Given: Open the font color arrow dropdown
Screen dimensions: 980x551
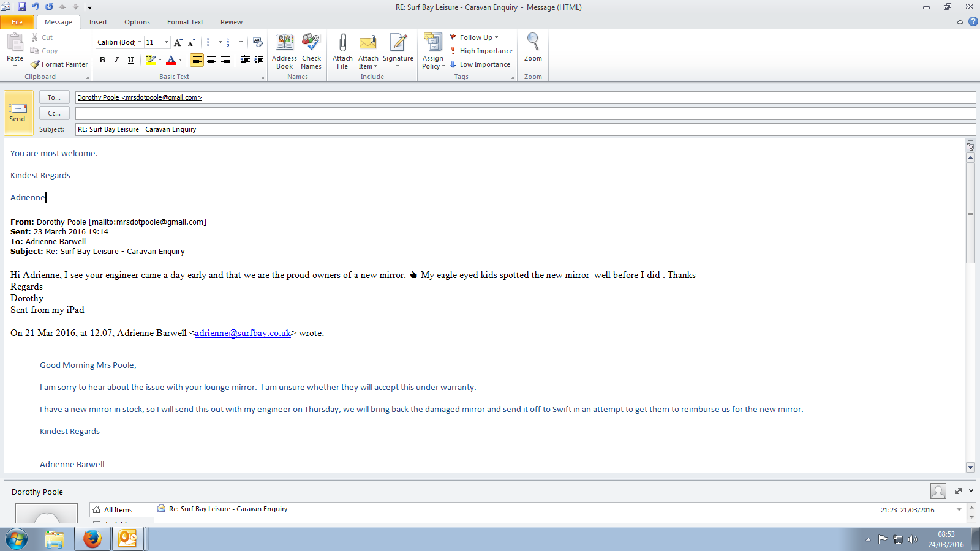Looking at the screenshot, I should click(180, 59).
